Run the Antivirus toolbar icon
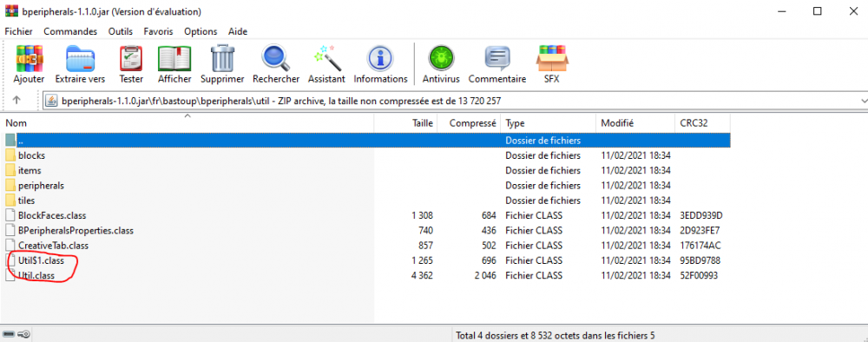The image size is (868, 342). pyautogui.click(x=441, y=58)
